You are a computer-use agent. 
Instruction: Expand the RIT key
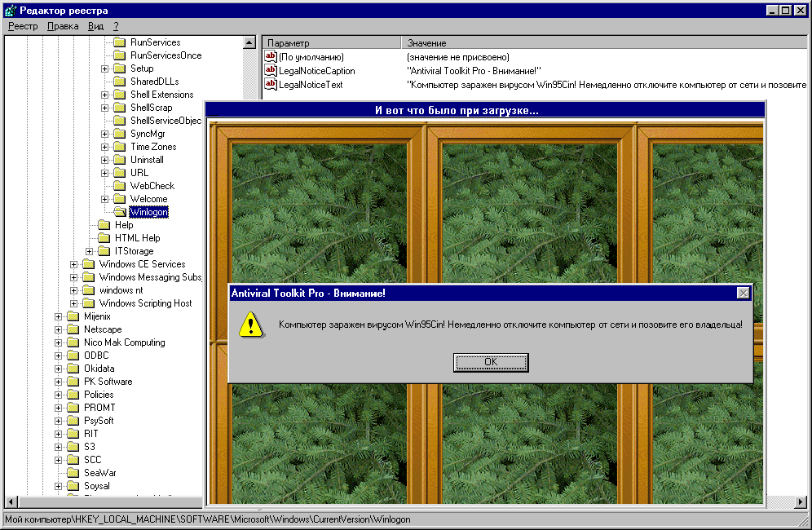[58, 434]
